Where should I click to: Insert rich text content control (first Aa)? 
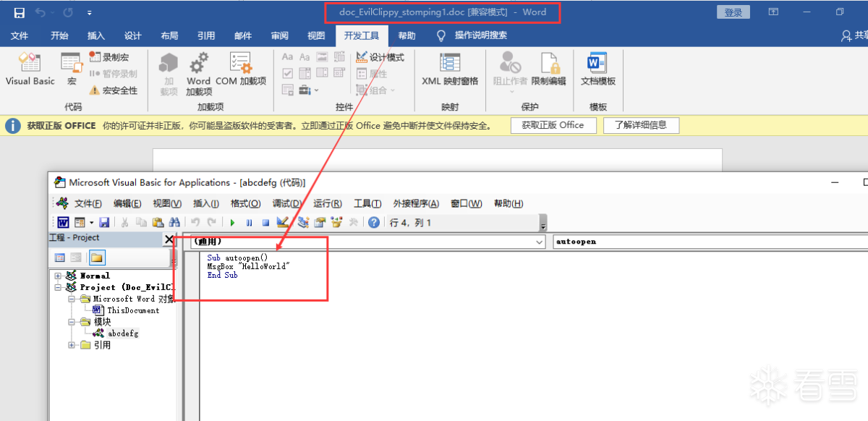tap(287, 57)
